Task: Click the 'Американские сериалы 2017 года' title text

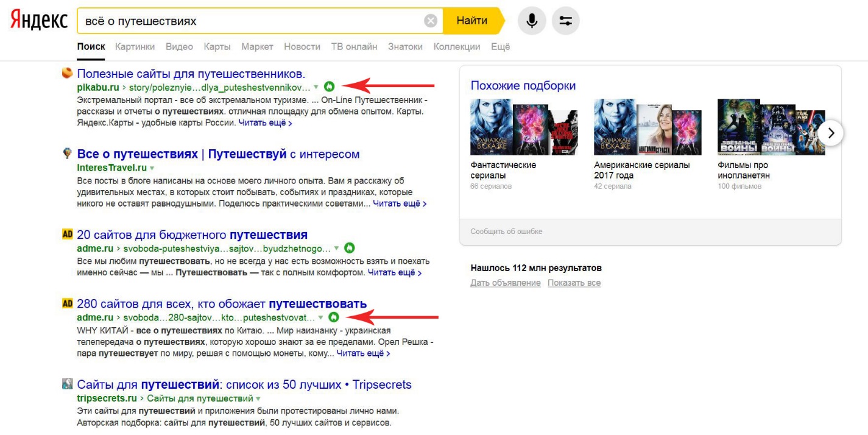Action: [642, 170]
